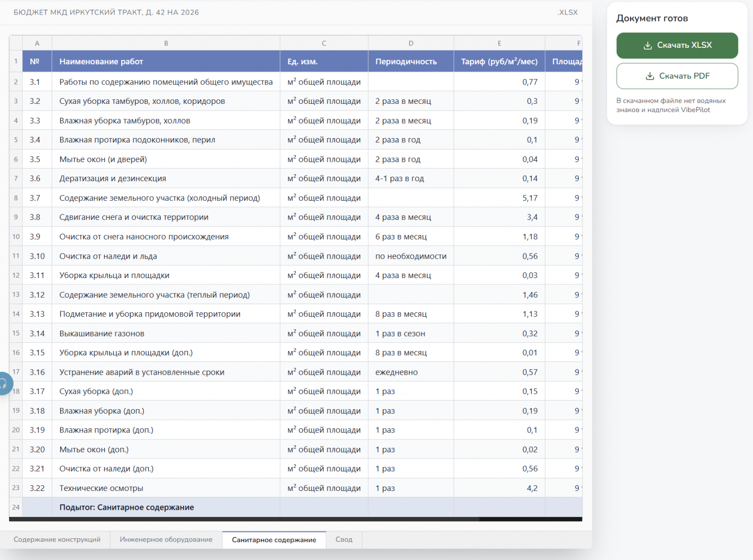
Task: Click the download icon on Скачать XLSX
Action: coord(648,45)
